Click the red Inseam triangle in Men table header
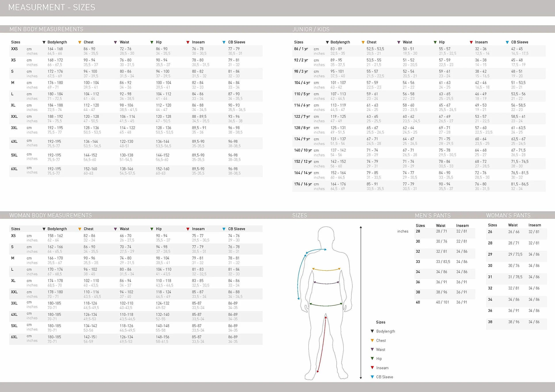 188,42
